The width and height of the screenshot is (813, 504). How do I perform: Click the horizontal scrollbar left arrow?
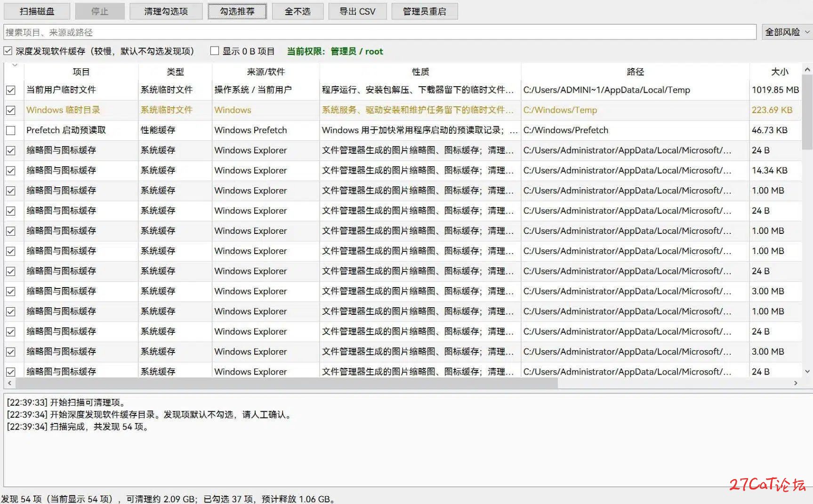tap(9, 383)
